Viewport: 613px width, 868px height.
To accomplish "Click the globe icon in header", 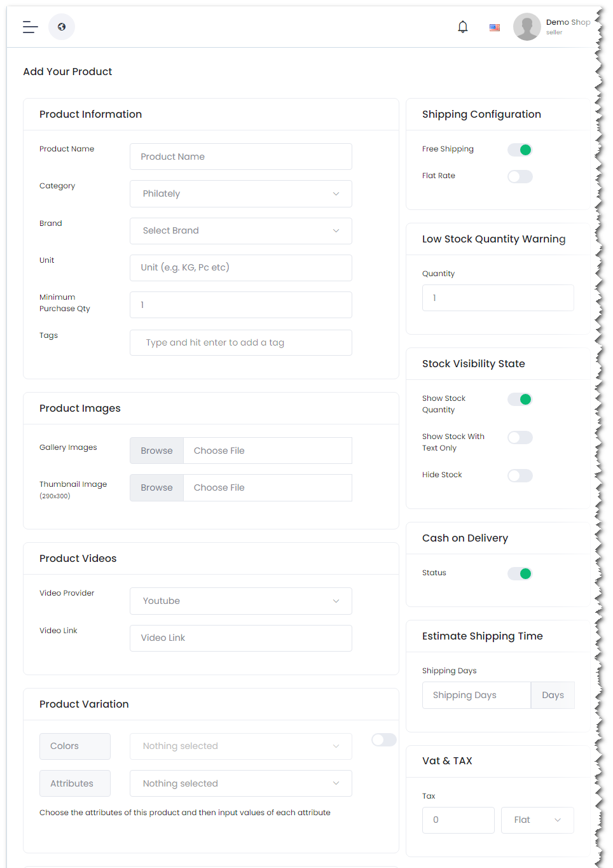I will click(62, 27).
